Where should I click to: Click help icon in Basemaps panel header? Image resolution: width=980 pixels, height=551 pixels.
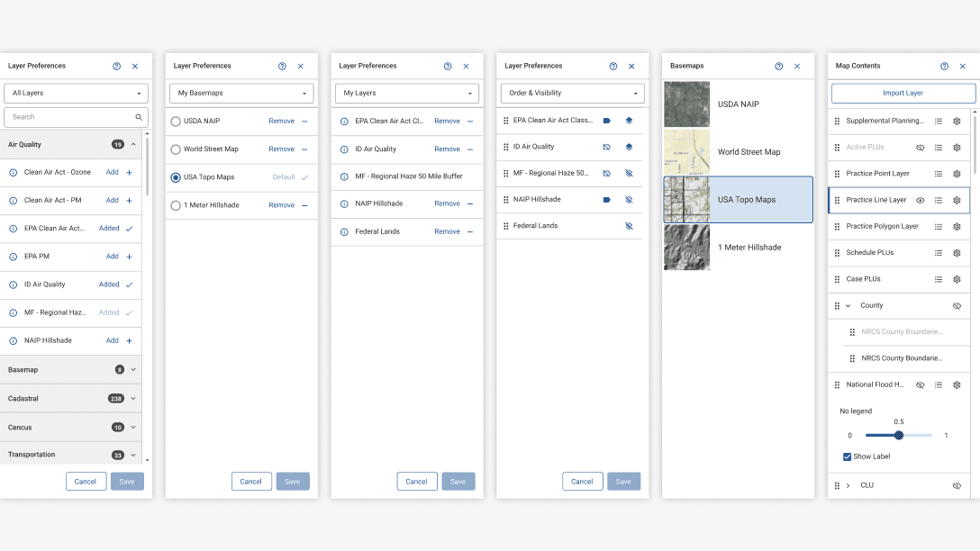(779, 66)
